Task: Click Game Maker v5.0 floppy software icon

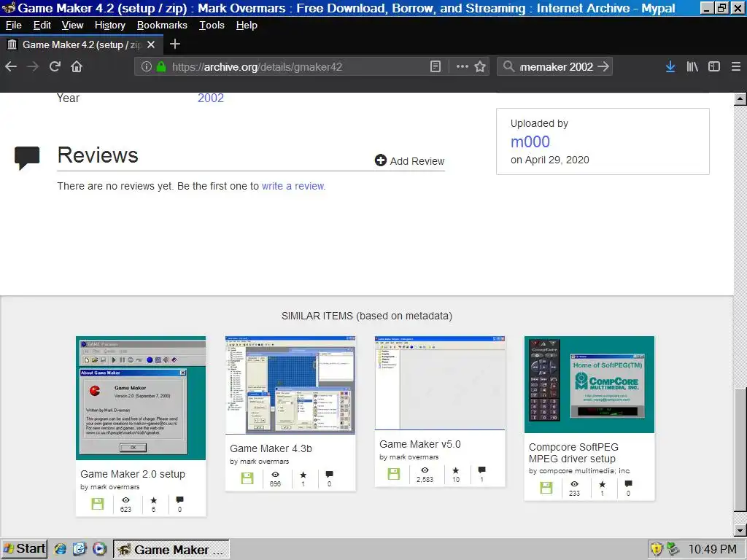Action: tap(393, 474)
